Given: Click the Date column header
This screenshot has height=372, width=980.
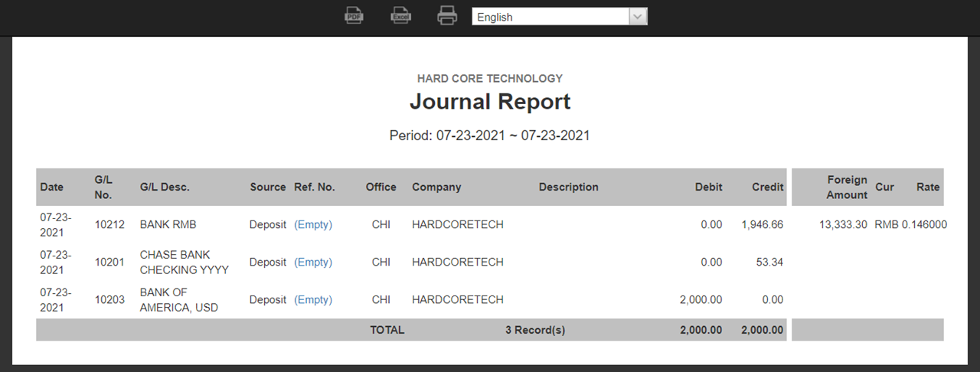Looking at the screenshot, I should [x=52, y=187].
